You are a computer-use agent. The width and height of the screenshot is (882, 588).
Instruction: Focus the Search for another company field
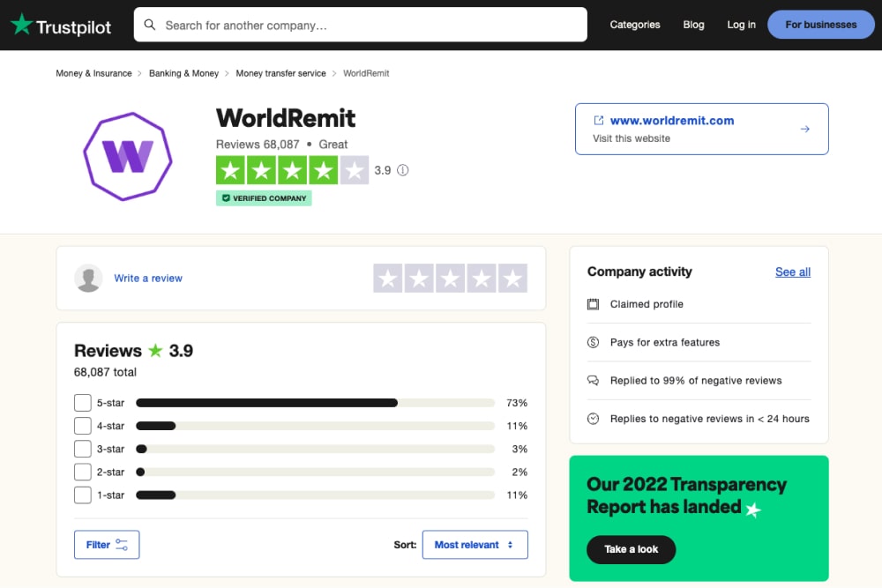[361, 25]
